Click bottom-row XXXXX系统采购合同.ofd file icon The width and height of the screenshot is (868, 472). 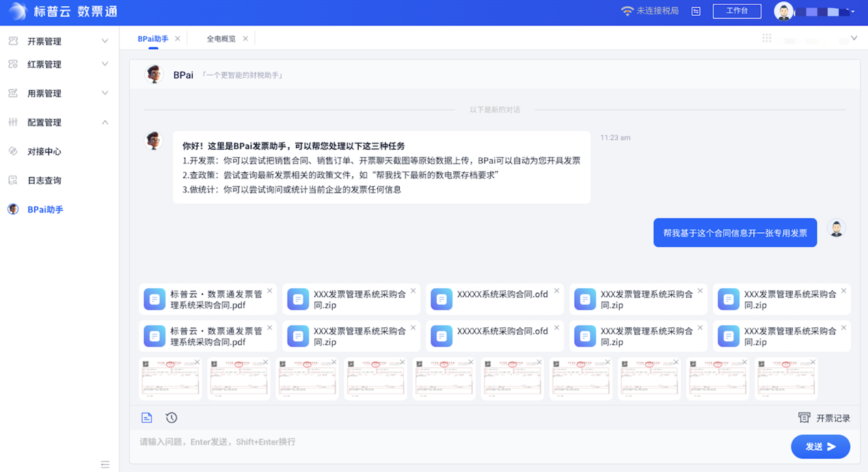[x=442, y=336]
